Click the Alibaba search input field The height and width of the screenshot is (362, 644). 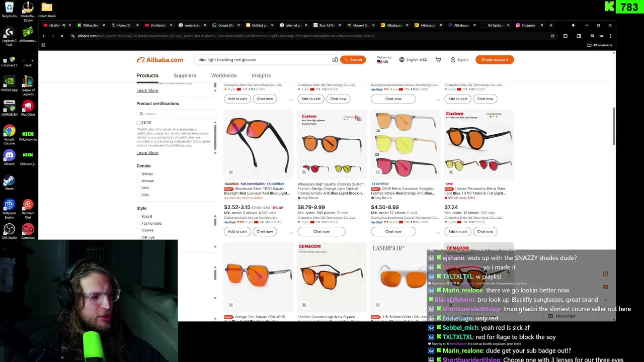[x=264, y=60]
